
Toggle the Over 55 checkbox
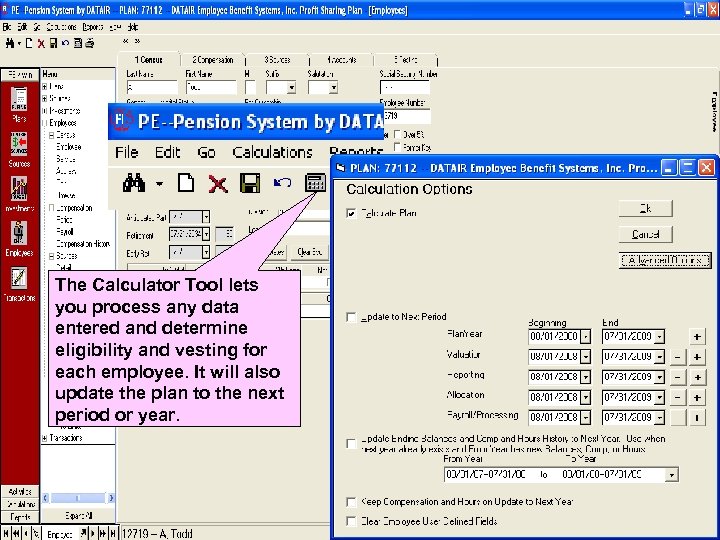(397, 135)
